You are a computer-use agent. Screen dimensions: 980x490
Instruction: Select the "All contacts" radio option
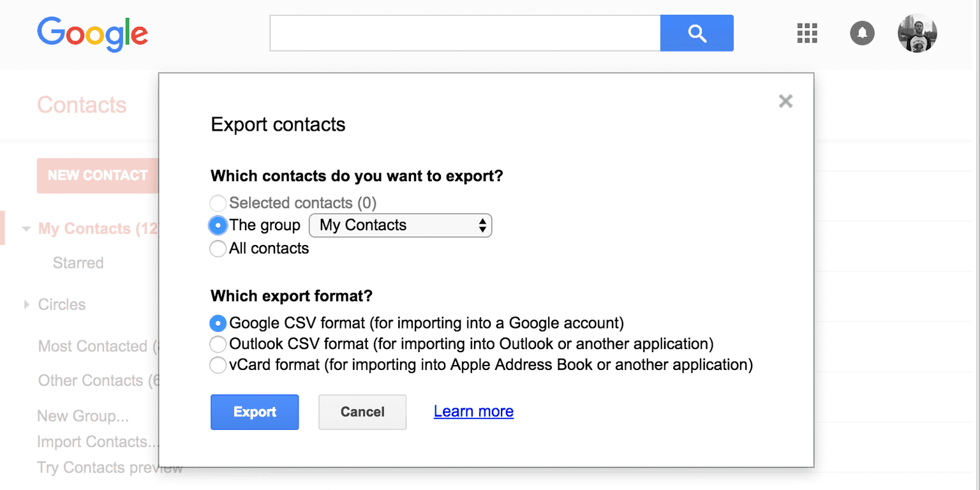[218, 249]
